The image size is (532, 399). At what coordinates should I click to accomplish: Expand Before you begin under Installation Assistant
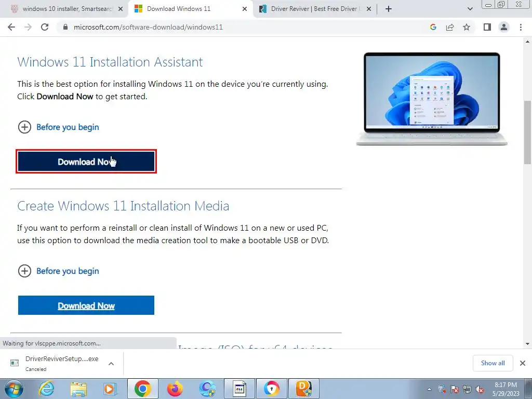58,127
